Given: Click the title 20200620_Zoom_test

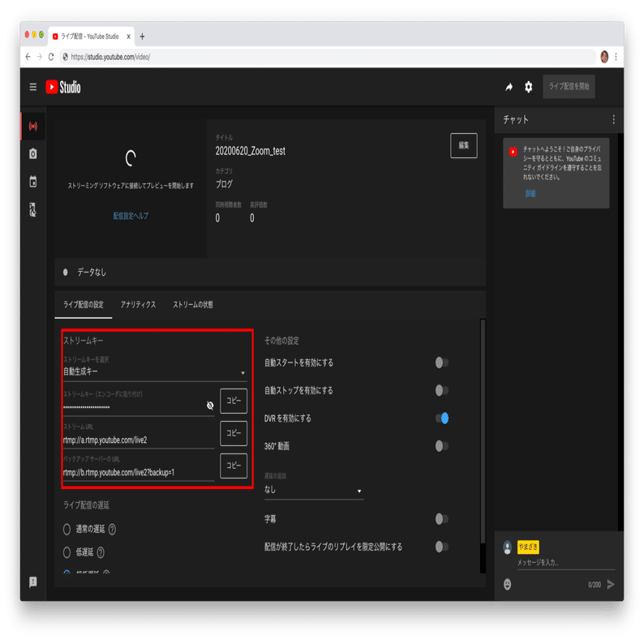Looking at the screenshot, I should coord(250,151).
